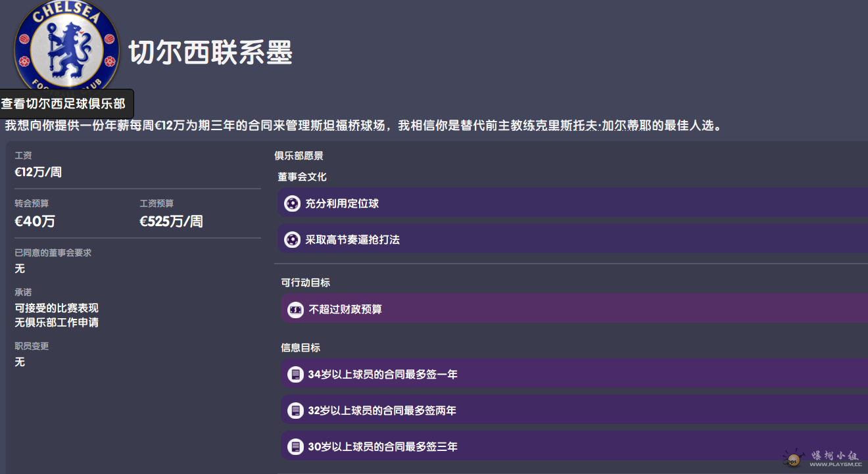
Task: Click the document icon beside 32岁以上球员 rule
Action: [x=295, y=411]
